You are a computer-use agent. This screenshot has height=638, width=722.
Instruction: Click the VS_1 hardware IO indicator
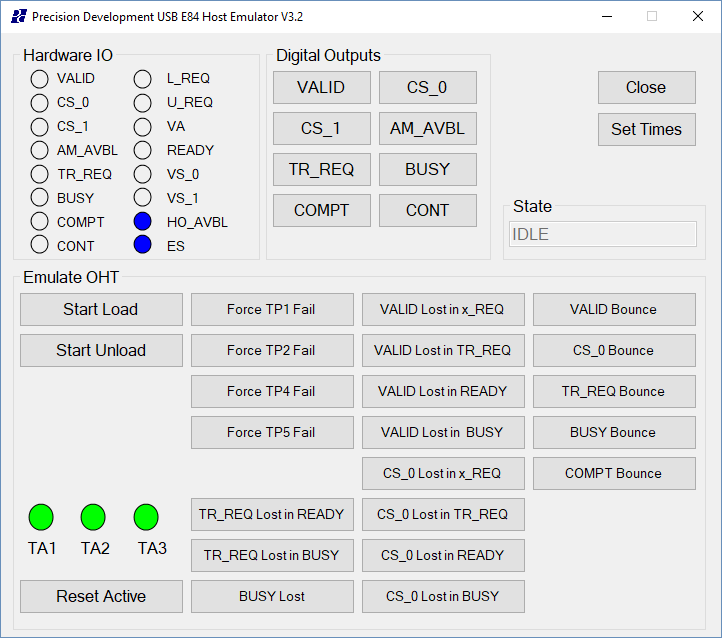(143, 197)
